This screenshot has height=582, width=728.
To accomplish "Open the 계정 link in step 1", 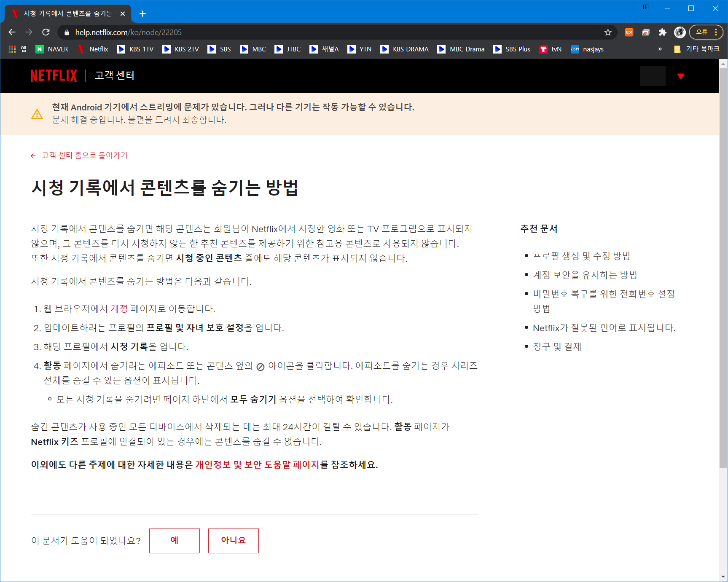I will pos(119,308).
